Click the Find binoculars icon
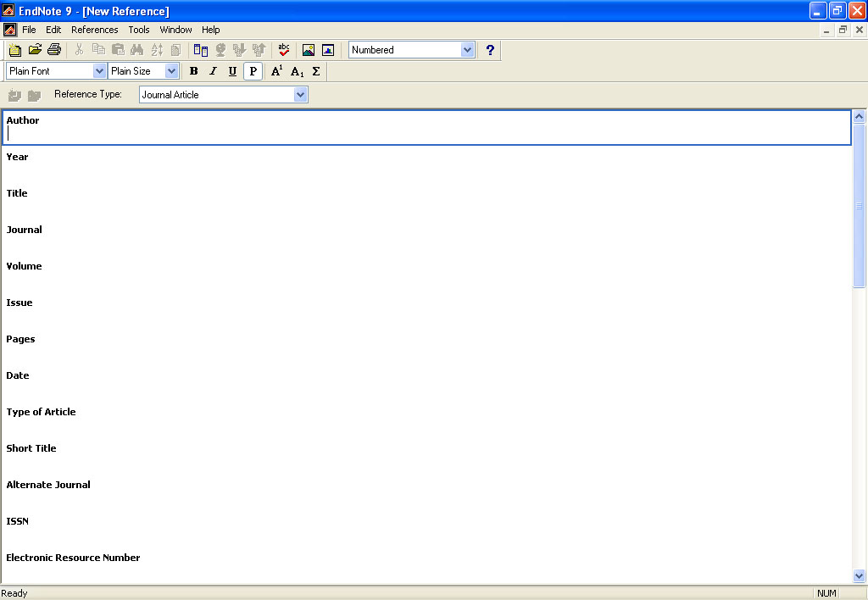 tap(136, 50)
